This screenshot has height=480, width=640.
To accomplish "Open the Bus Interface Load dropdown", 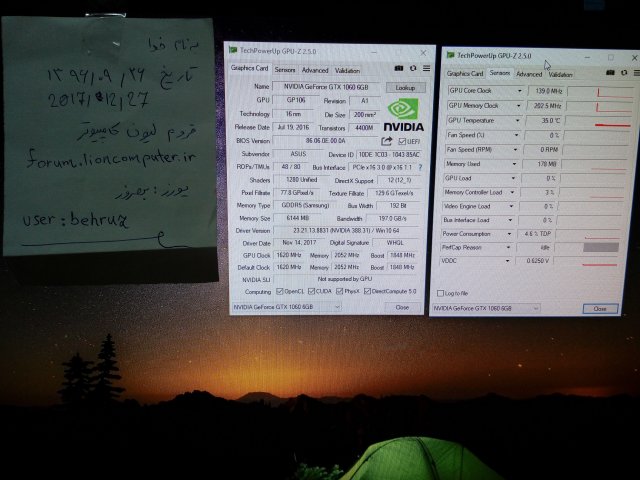I will (510, 220).
